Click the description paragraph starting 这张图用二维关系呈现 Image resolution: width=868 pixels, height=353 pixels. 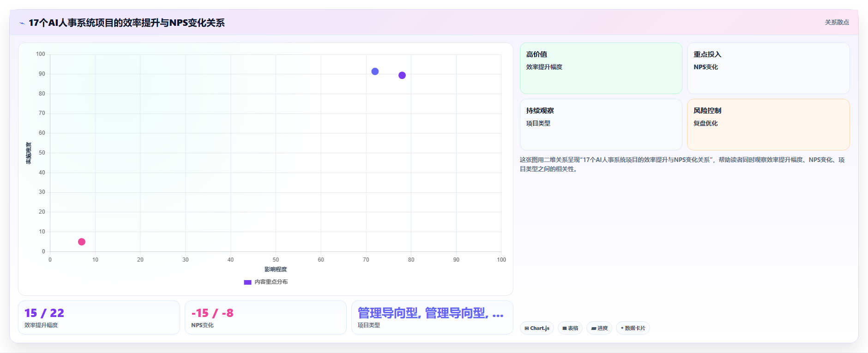682,164
